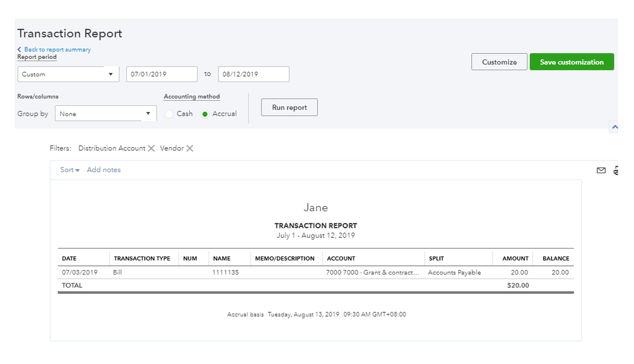Click the Run report button
The width and height of the screenshot is (634, 364).
point(289,108)
